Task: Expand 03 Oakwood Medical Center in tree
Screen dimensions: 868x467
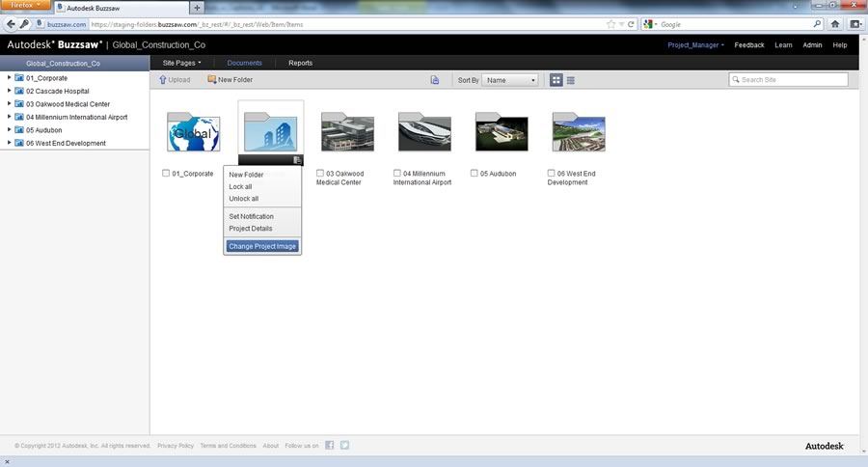Action: (x=9, y=103)
